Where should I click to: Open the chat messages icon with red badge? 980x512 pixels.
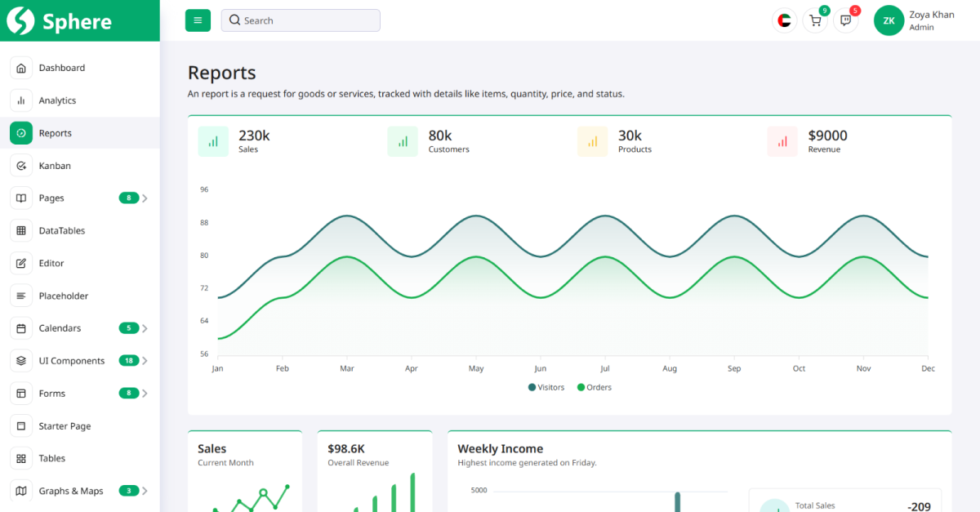coord(845,20)
